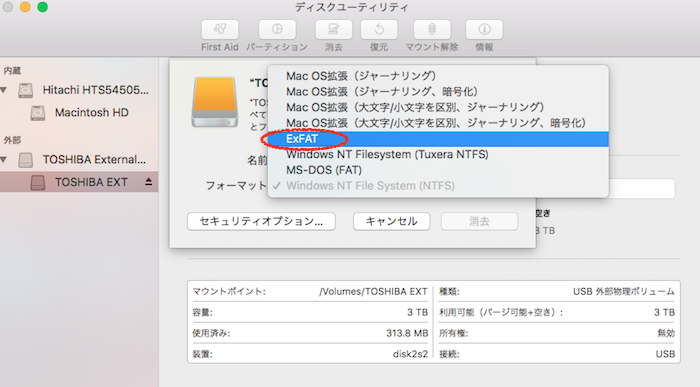This screenshot has width=700, height=387.
Task: Open the 情報 (Info) toolbar icon
Action: click(x=484, y=29)
